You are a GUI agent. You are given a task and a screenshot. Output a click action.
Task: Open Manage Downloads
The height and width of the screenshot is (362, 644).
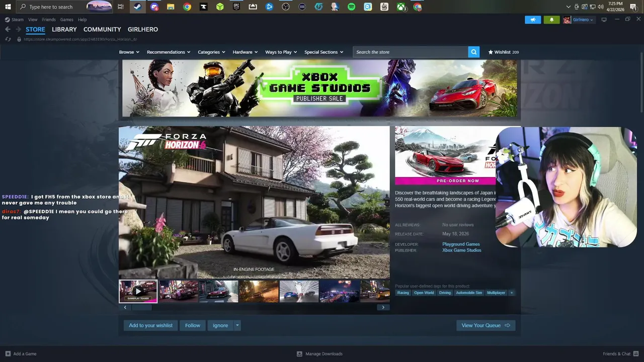click(319, 354)
